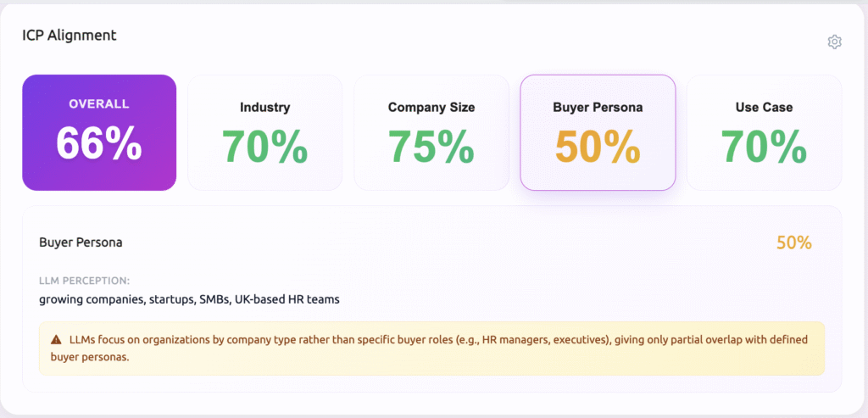
Task: Click the 66% overall score
Action: tap(99, 143)
